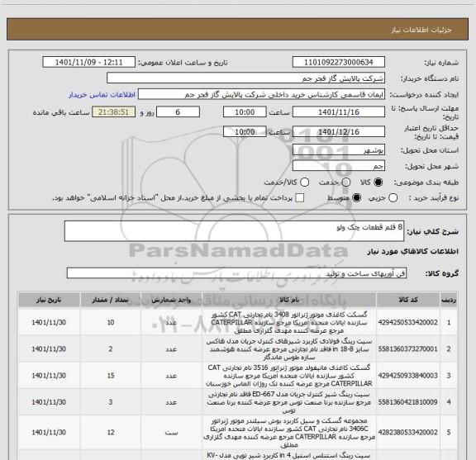The image size is (476, 460).
Task: Choose the متوسط purchase process option
Action: 356,198
